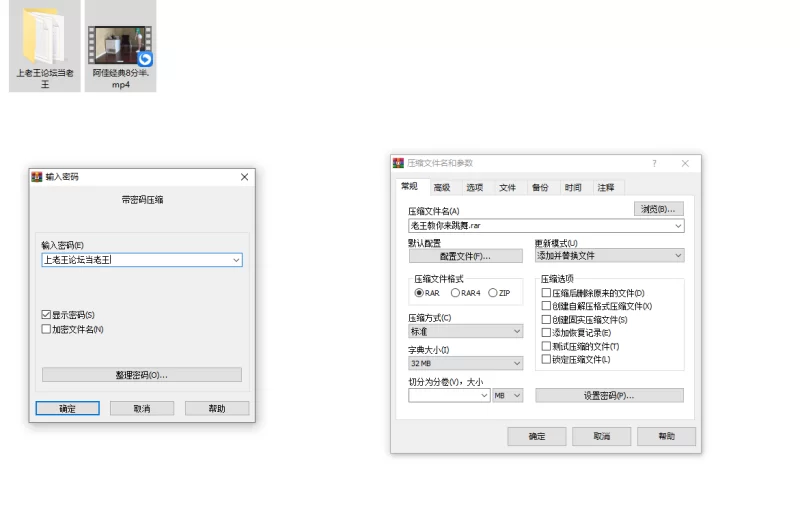This screenshot has width=800, height=511.
Task: Open the 压缩方式 compression method dropdown
Action: 465,331
